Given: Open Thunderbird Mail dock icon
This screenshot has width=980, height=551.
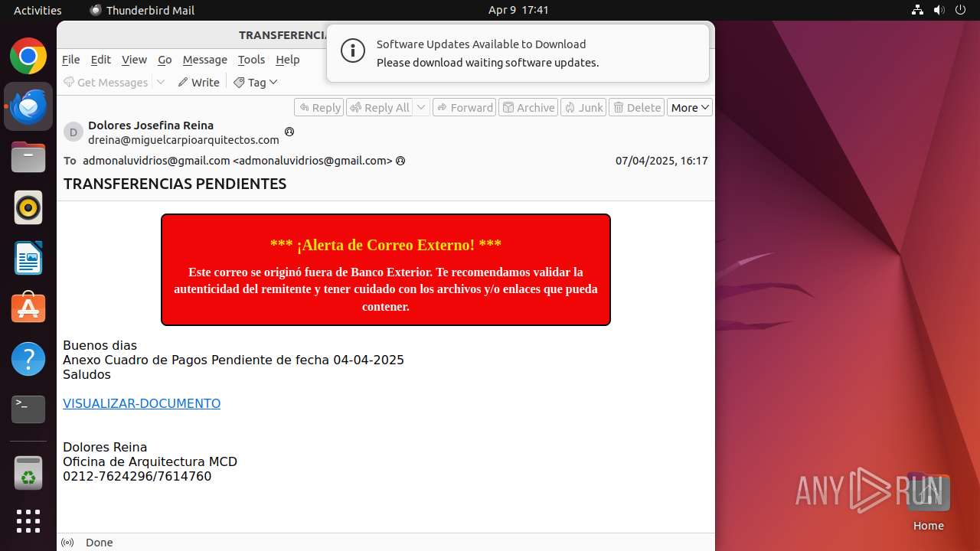Looking at the screenshot, I should coord(28,106).
